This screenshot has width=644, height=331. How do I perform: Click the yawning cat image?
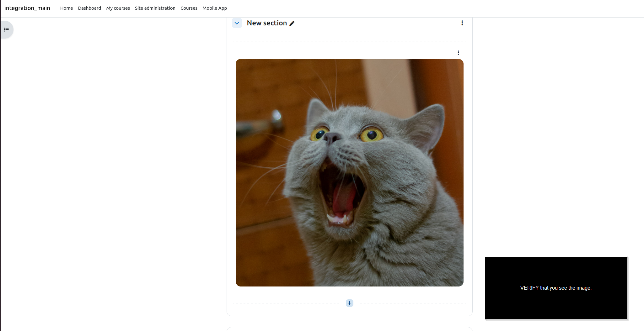pyautogui.click(x=349, y=173)
